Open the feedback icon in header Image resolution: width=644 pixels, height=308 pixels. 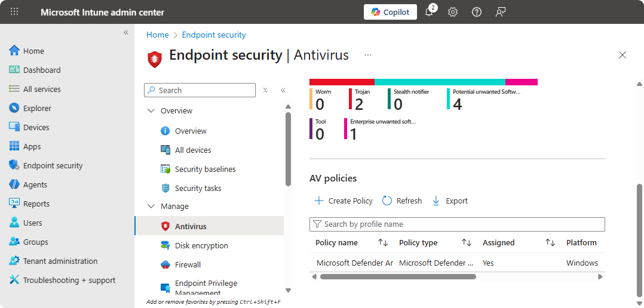pos(501,12)
